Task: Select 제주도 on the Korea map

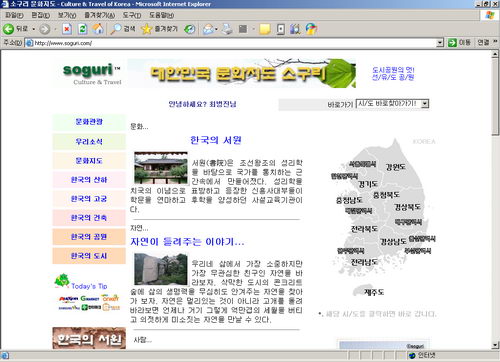Action: pyautogui.click(x=374, y=292)
